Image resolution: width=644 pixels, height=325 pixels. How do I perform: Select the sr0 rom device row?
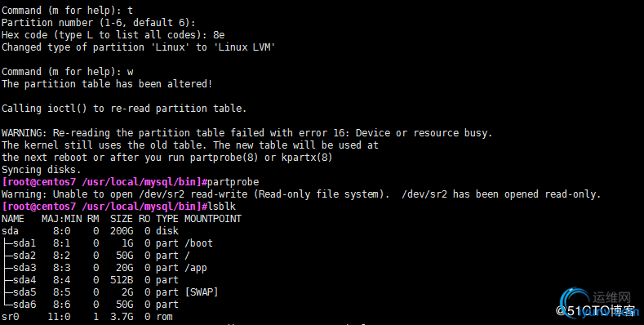(87, 317)
